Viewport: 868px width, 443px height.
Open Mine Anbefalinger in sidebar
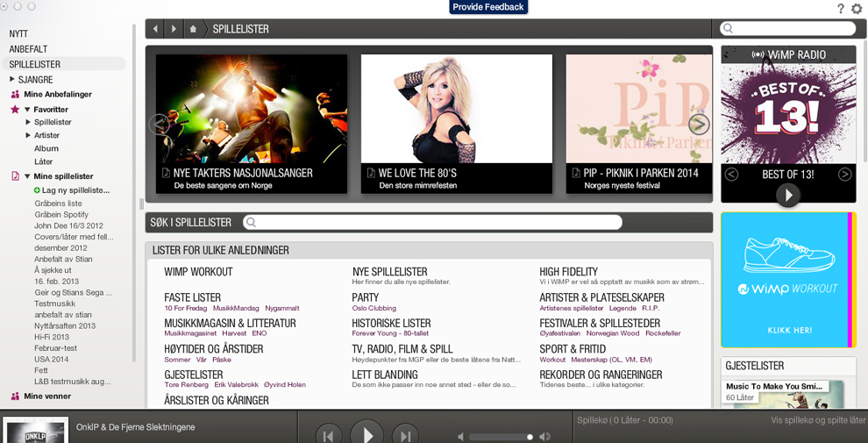tap(58, 94)
